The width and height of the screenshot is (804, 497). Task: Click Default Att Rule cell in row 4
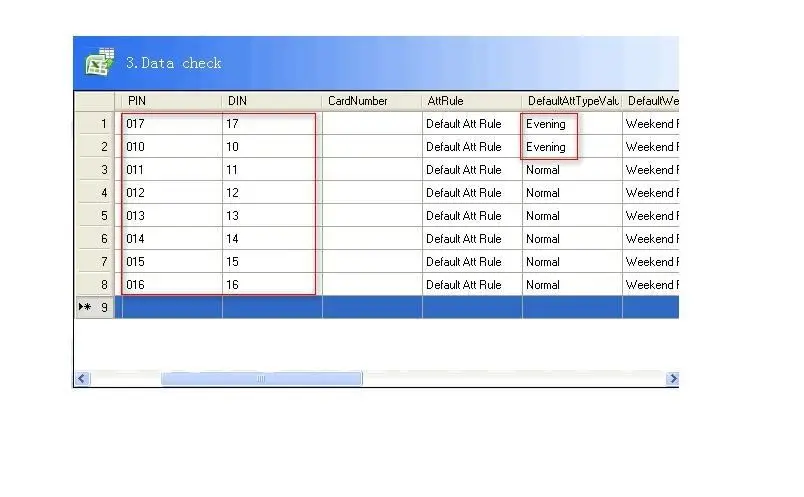(x=472, y=193)
